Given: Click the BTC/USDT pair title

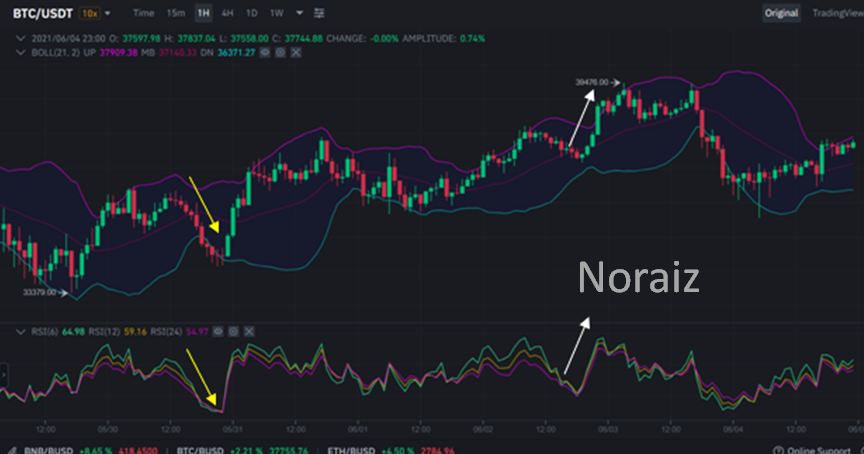Looking at the screenshot, I should [42, 13].
